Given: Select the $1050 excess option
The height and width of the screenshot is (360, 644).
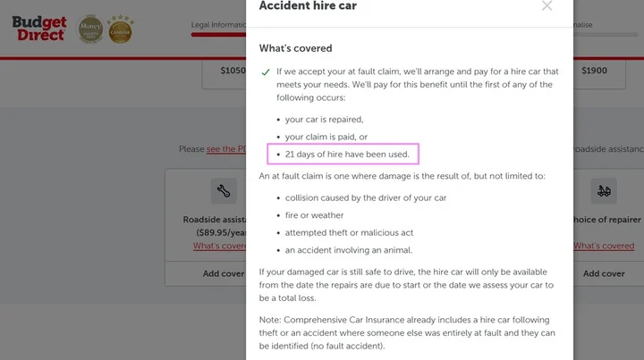Looking at the screenshot, I should (233, 70).
